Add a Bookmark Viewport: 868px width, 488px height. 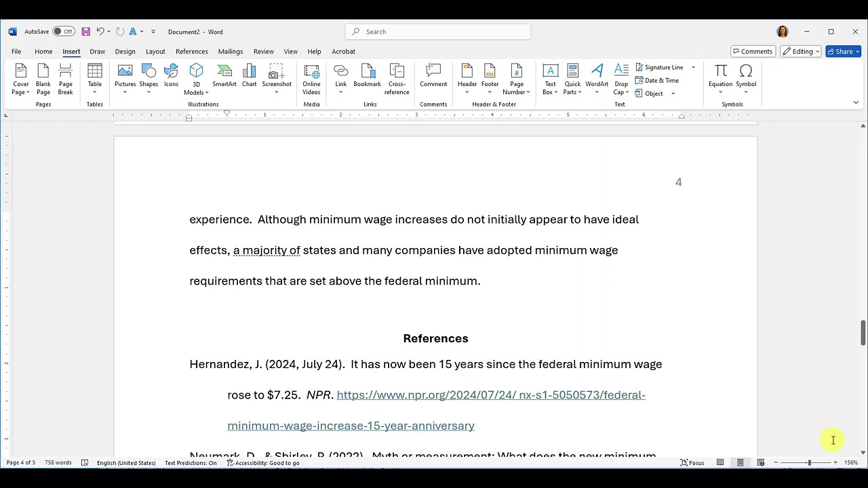pos(367,76)
